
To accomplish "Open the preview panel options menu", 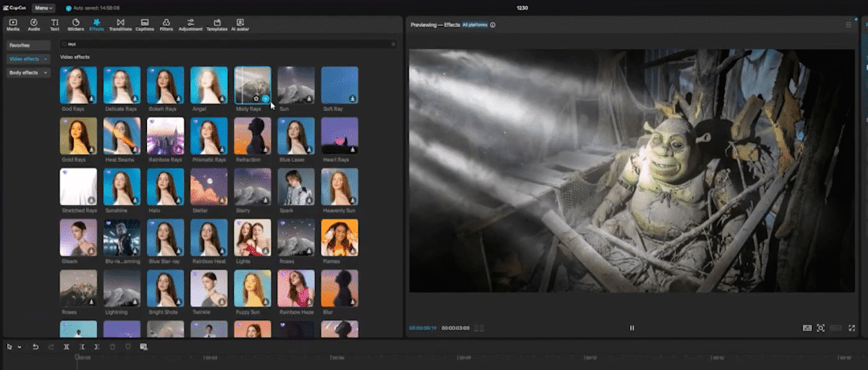I will click(x=848, y=25).
